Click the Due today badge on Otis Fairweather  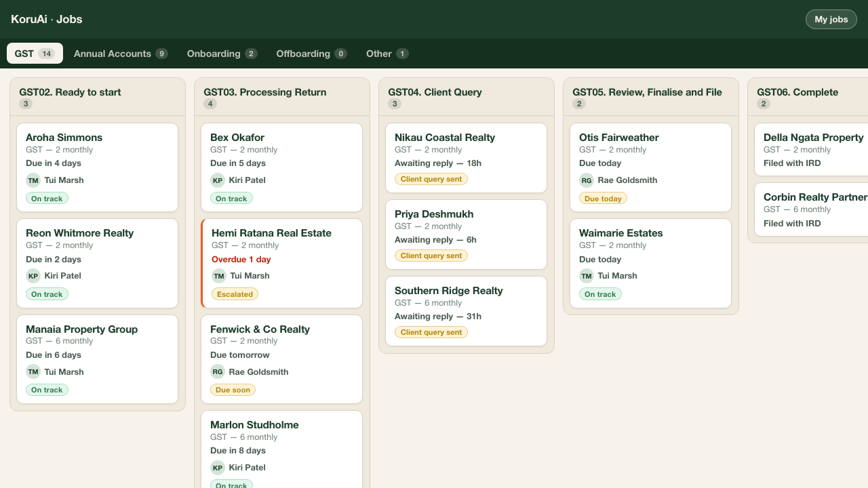[x=603, y=199]
